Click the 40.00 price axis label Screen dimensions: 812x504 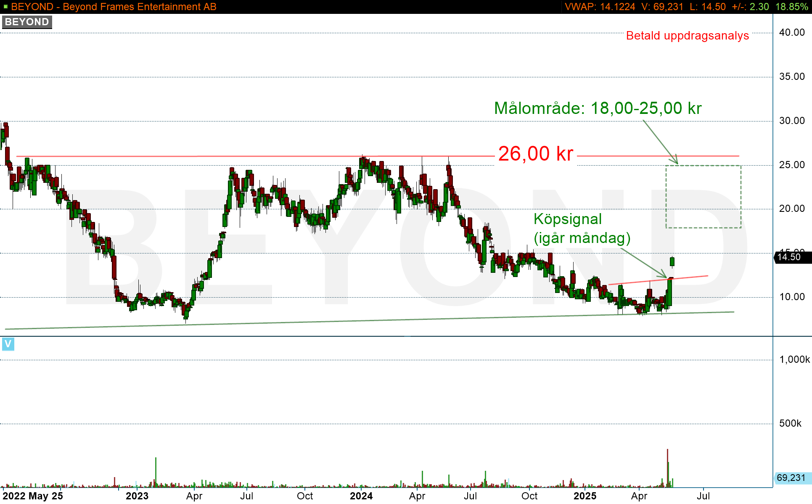(x=792, y=32)
